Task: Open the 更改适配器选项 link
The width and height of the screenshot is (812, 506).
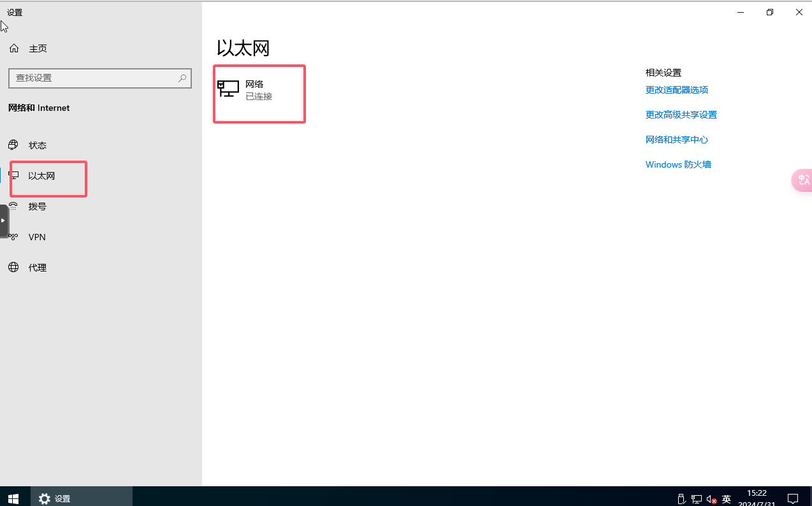Action: pos(676,90)
